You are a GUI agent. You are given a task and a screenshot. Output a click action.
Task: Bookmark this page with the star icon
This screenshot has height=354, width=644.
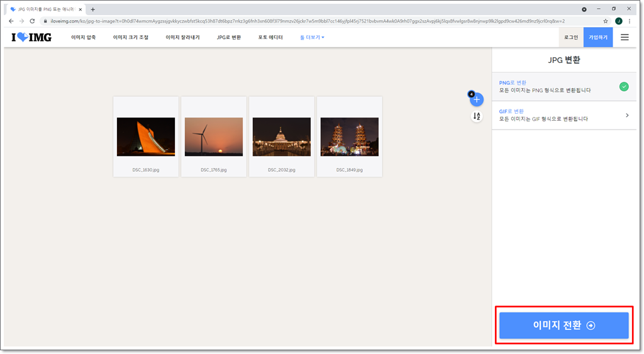click(606, 21)
